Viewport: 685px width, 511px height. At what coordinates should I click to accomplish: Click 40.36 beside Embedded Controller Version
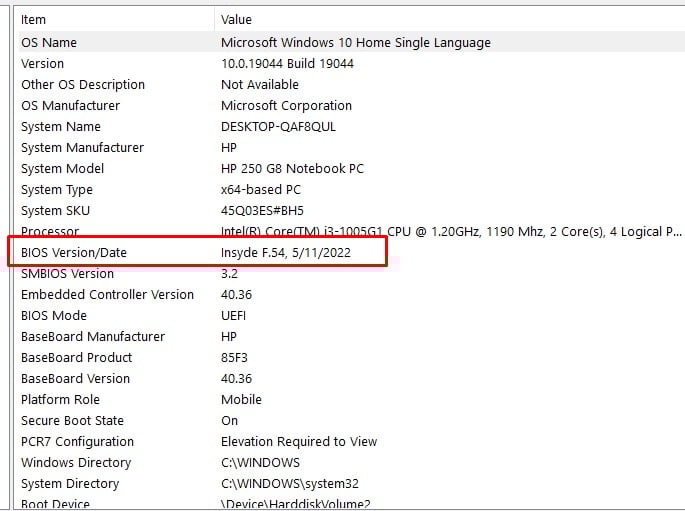[236, 294]
